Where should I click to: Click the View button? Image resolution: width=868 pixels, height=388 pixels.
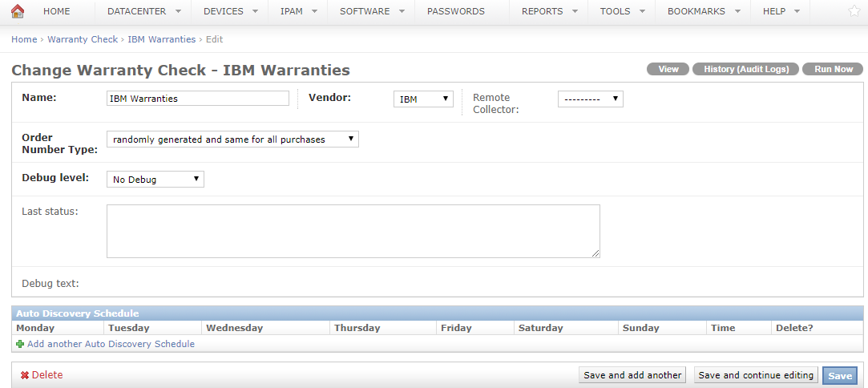click(x=668, y=69)
